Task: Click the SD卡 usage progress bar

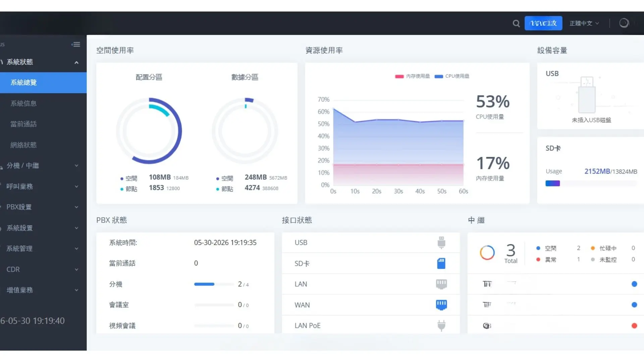Action: (x=591, y=183)
